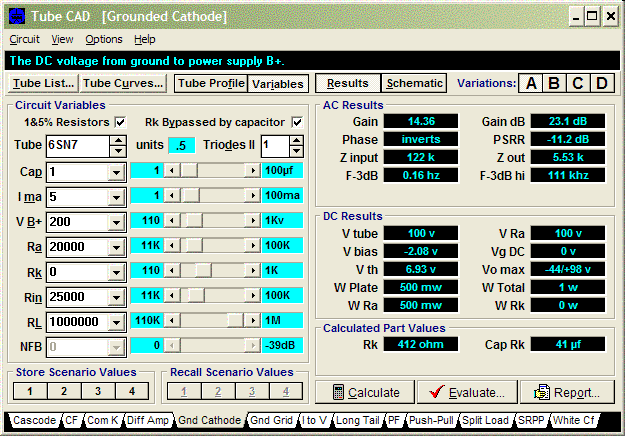Click Tube spinner down arrow

click(118, 151)
